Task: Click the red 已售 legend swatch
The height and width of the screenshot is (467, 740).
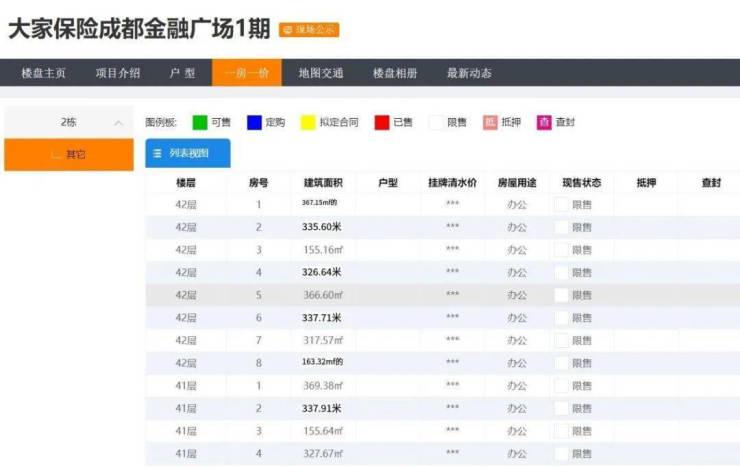Action: coord(382,123)
